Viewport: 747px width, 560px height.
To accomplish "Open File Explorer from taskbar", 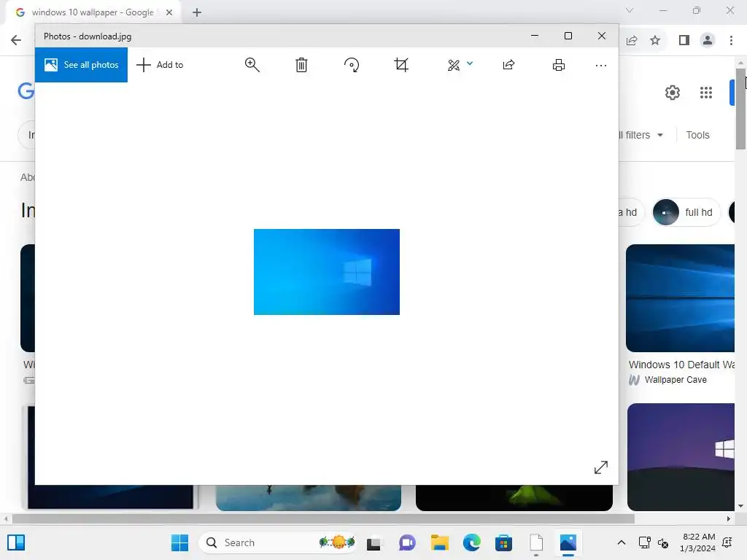I will (x=439, y=542).
